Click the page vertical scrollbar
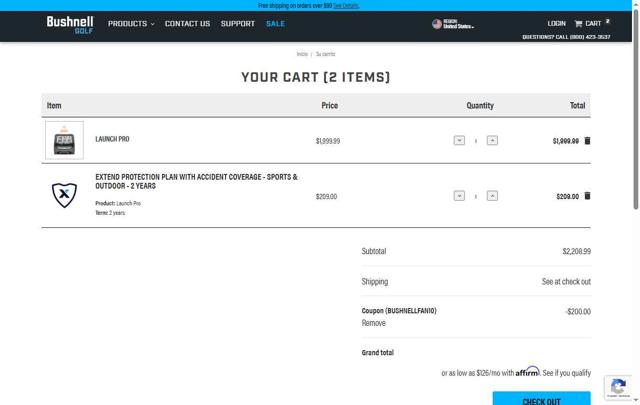The image size is (640, 405). point(636,110)
